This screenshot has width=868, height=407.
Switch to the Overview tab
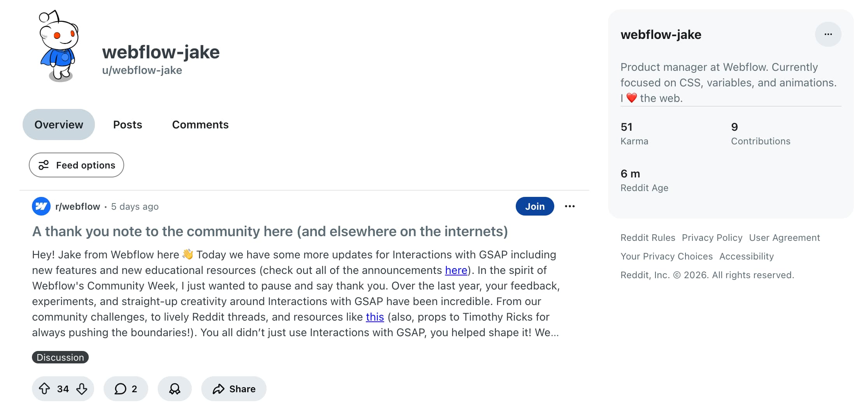(59, 125)
